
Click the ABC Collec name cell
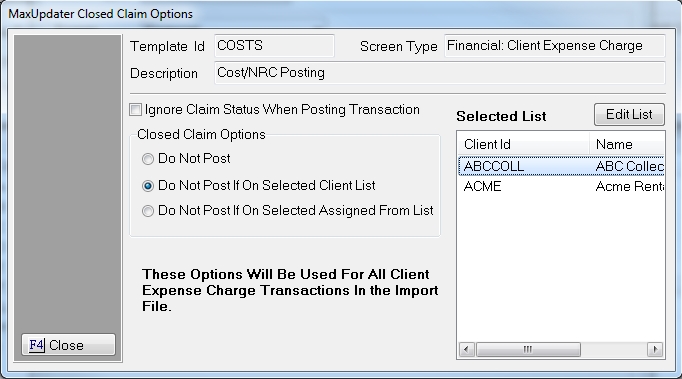coord(629,166)
